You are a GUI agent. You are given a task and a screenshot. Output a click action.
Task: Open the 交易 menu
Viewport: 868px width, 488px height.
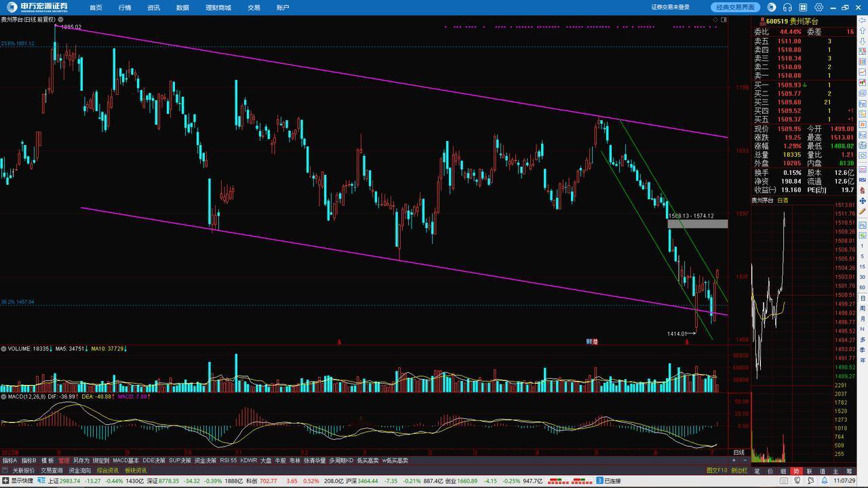pos(254,7)
